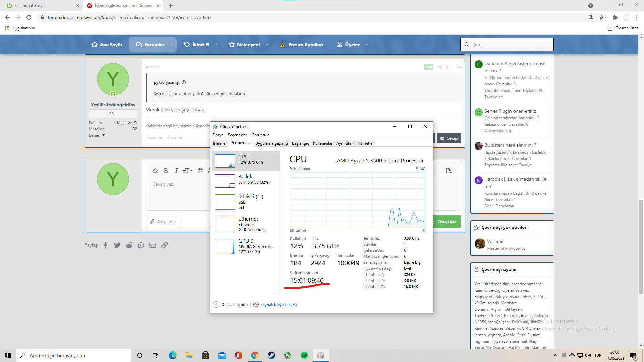Screen dimensions: 644x362
Task: Open Spotify from the taskbar
Action: pyautogui.click(x=304, y=355)
